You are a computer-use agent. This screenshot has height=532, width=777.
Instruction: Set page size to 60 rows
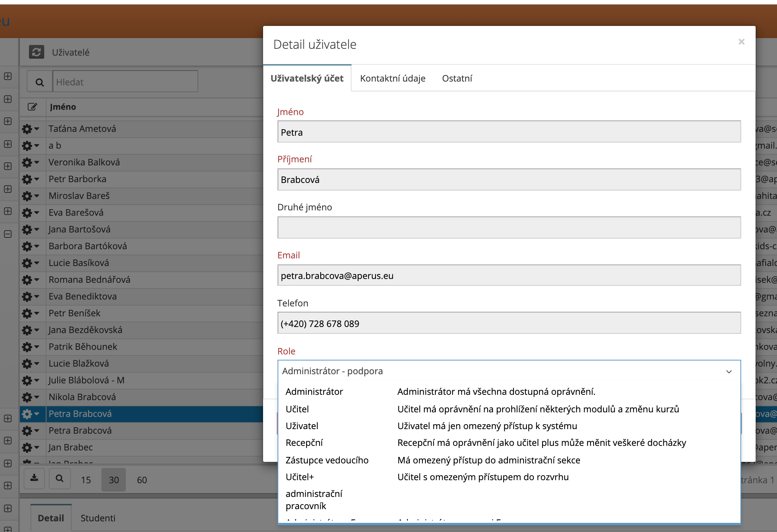[142, 480]
